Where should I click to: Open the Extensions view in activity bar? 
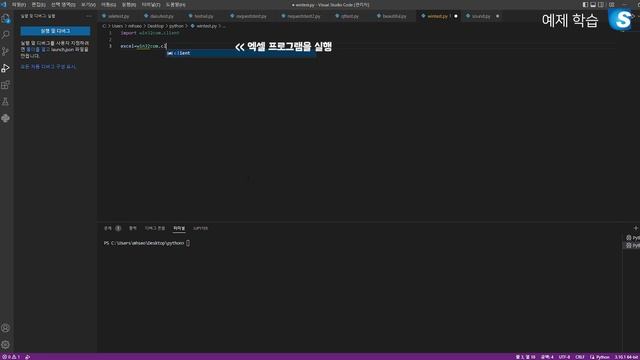click(6, 85)
